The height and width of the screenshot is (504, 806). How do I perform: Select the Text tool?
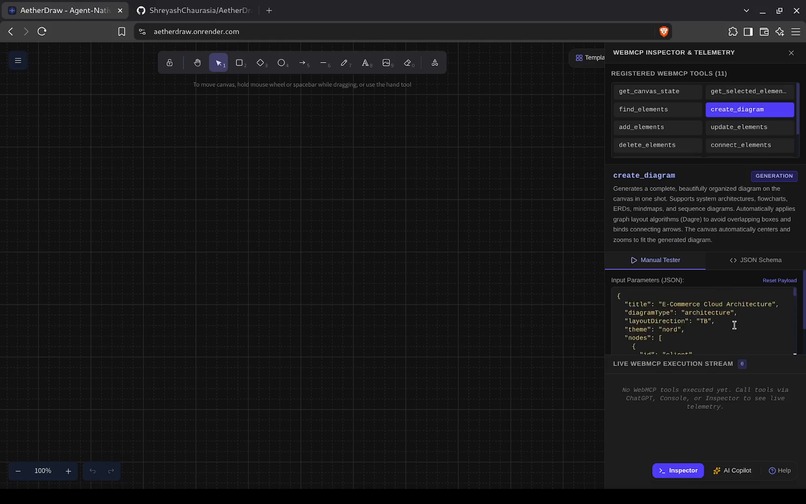[365, 63]
